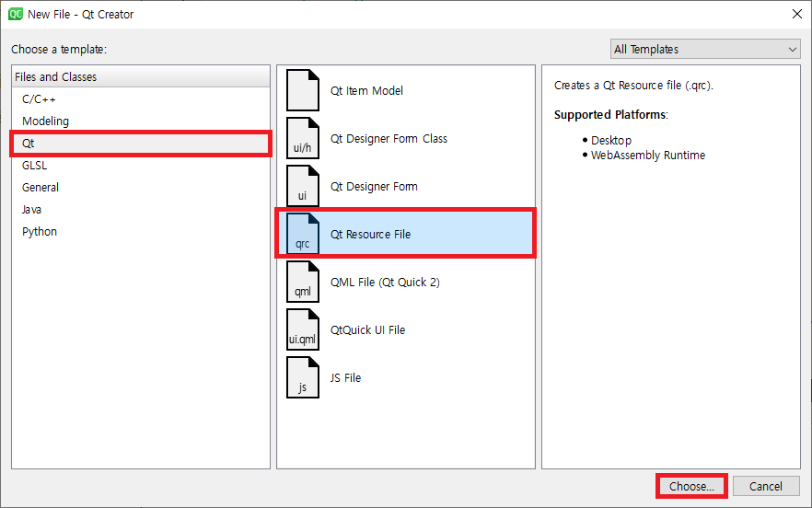Choose the Qt Designer Form label
The width and height of the screenshot is (812, 508).
[x=374, y=187]
